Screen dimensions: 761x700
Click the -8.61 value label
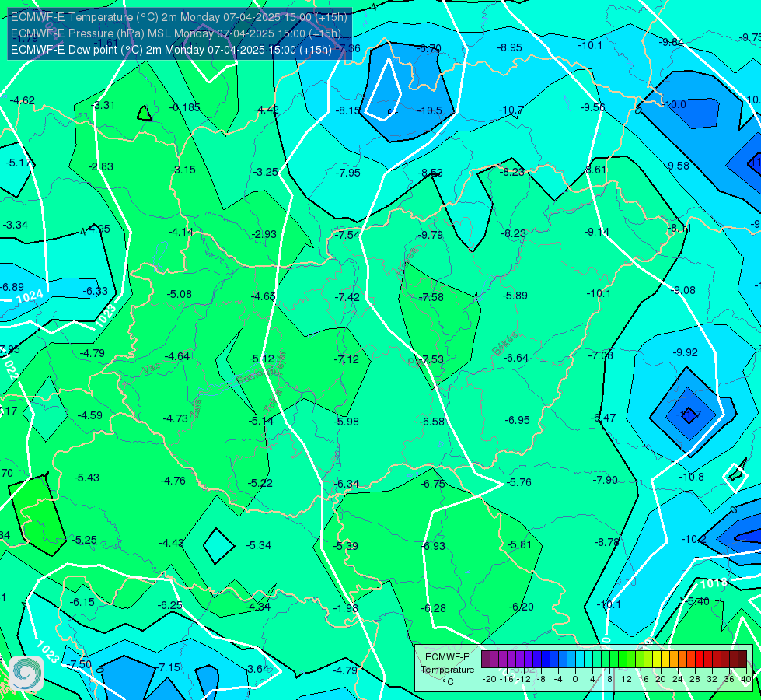coord(594,170)
